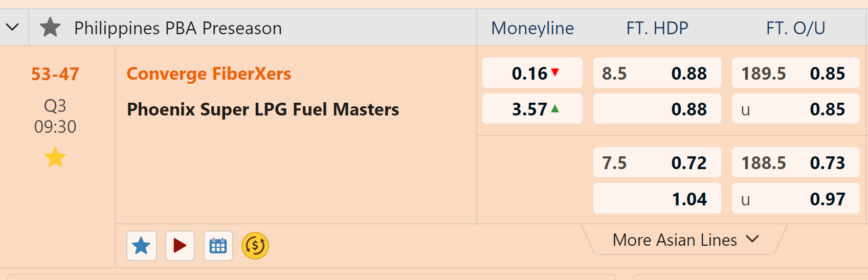The width and height of the screenshot is (868, 280).
Task: Collapse the Philippines PBA Preseason league section
Action: (12, 27)
